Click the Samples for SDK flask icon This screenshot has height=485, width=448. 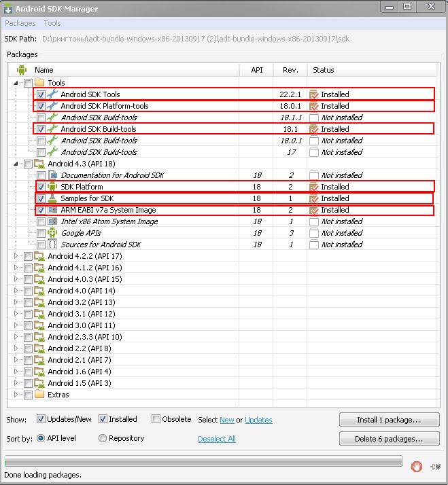tap(52, 198)
